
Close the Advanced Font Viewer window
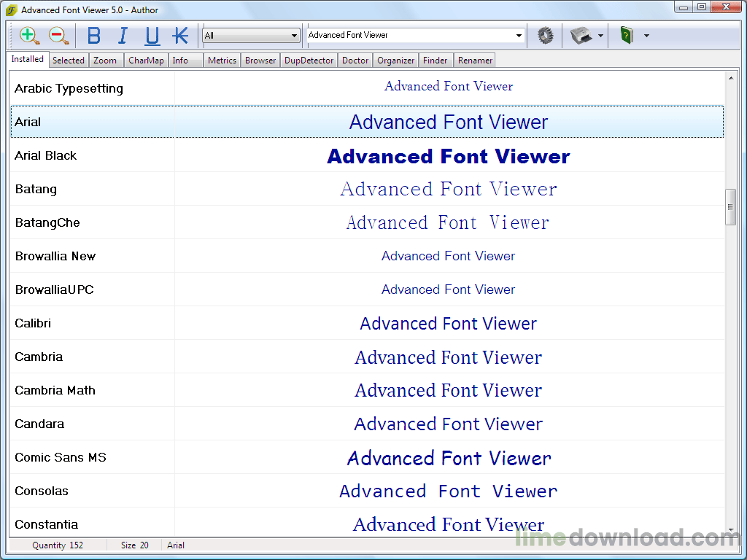click(x=726, y=7)
